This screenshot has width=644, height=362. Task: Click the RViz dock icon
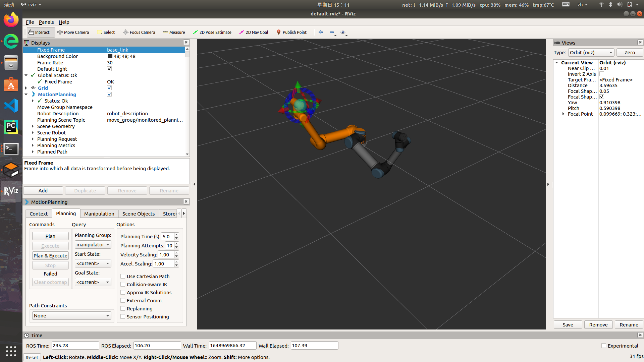(11, 191)
